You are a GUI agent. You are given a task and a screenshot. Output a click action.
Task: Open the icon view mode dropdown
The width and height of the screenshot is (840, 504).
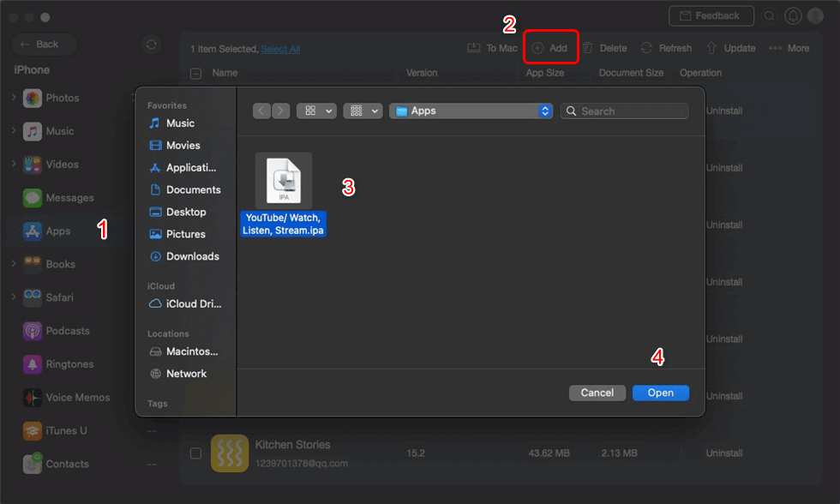[316, 111]
